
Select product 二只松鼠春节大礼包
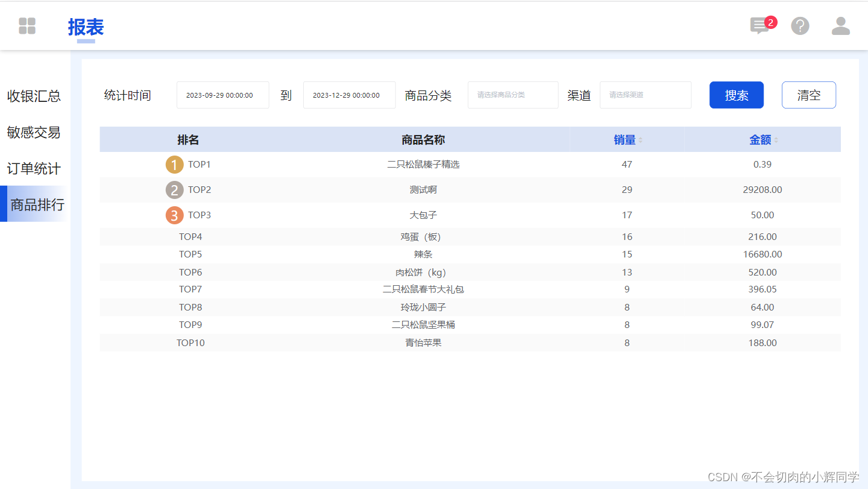(x=423, y=289)
